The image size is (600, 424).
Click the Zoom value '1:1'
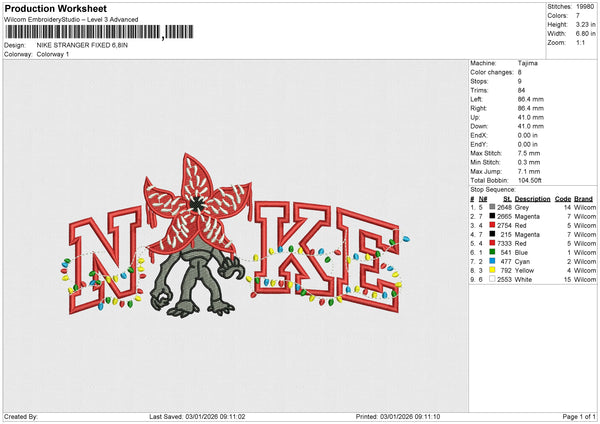580,42
